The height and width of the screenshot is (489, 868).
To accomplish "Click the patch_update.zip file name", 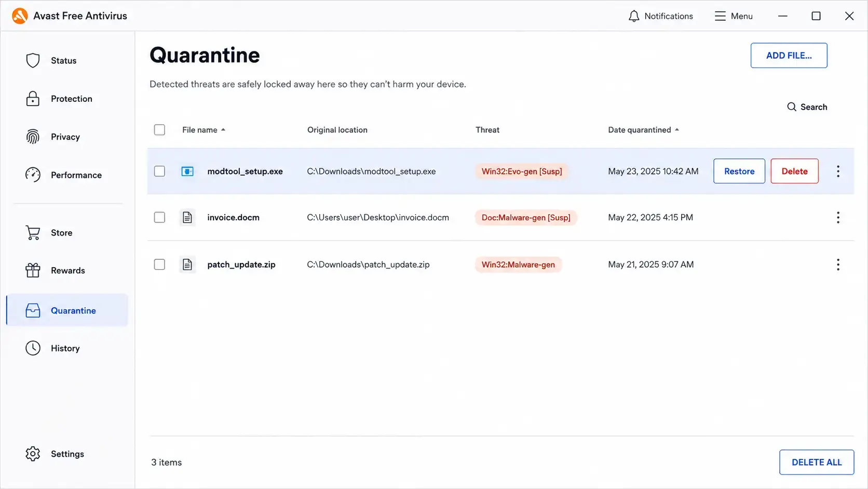I will coord(241,265).
